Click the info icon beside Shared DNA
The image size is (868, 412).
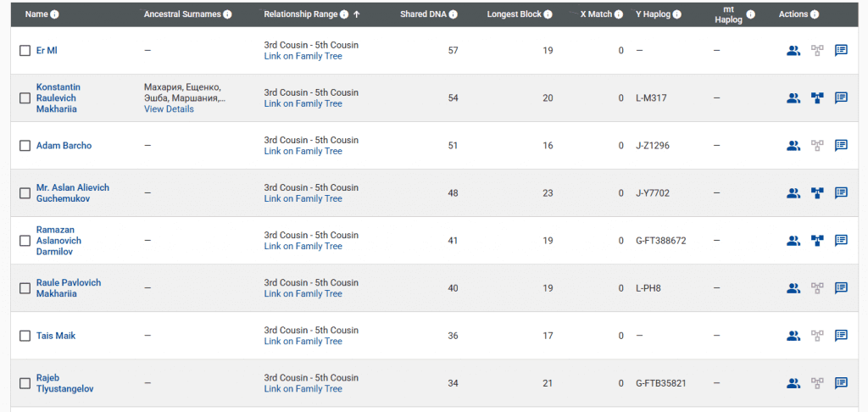tap(453, 15)
